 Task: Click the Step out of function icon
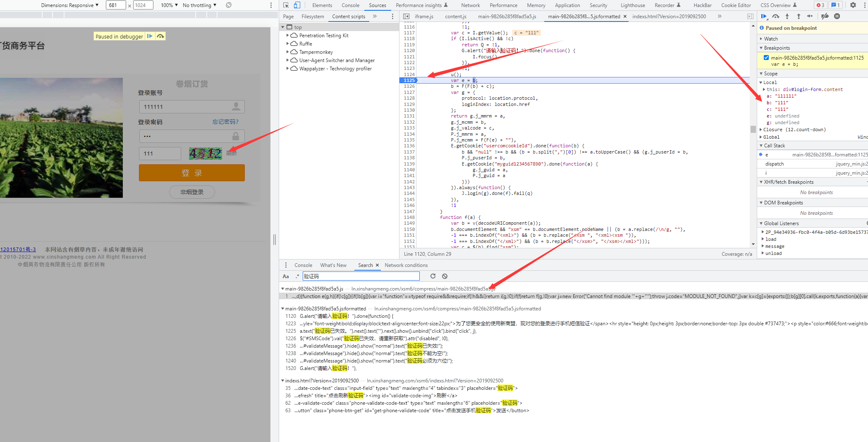pyautogui.click(x=799, y=16)
